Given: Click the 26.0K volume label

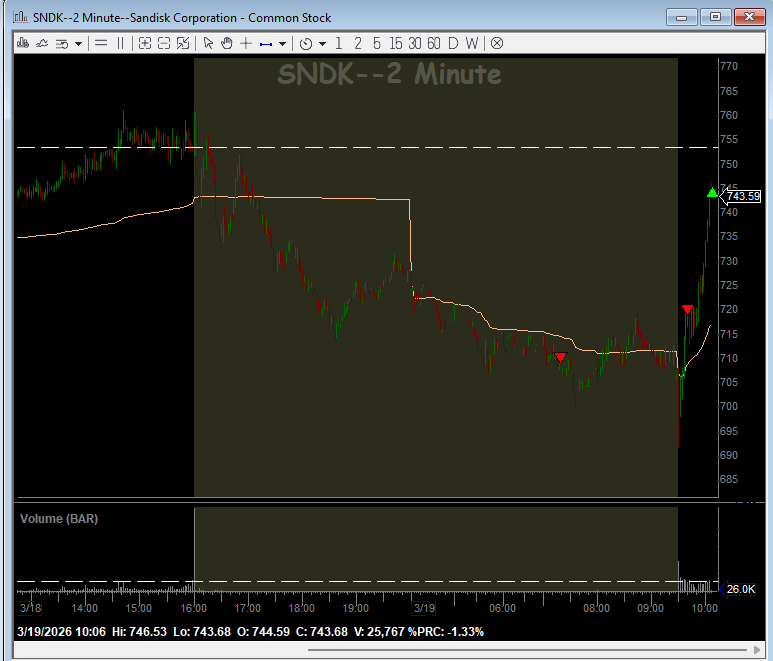Looking at the screenshot, I should (x=740, y=589).
